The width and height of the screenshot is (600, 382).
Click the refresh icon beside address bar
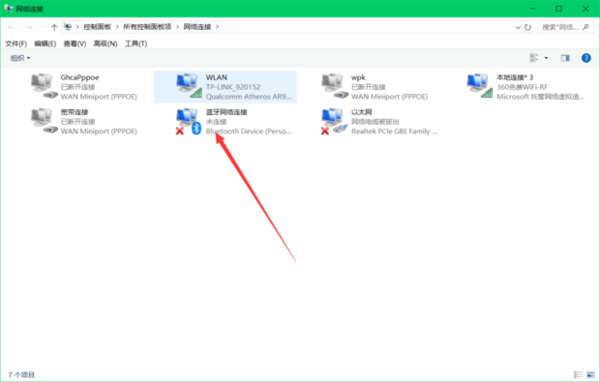point(528,27)
